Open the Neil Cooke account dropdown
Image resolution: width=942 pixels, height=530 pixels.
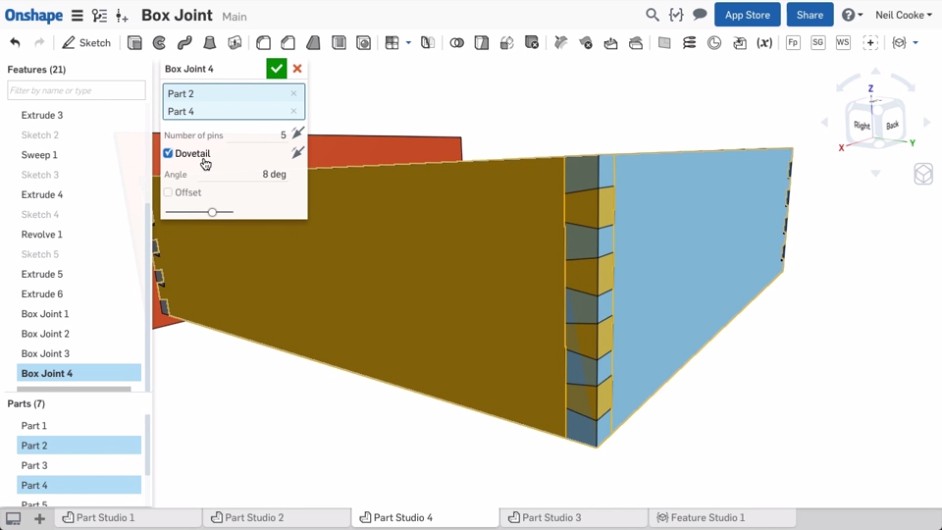point(903,15)
